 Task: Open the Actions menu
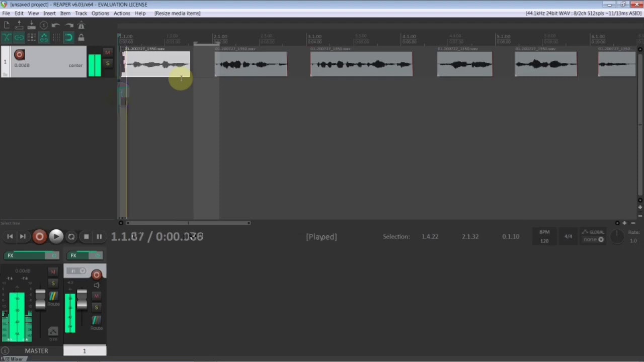pos(122,13)
